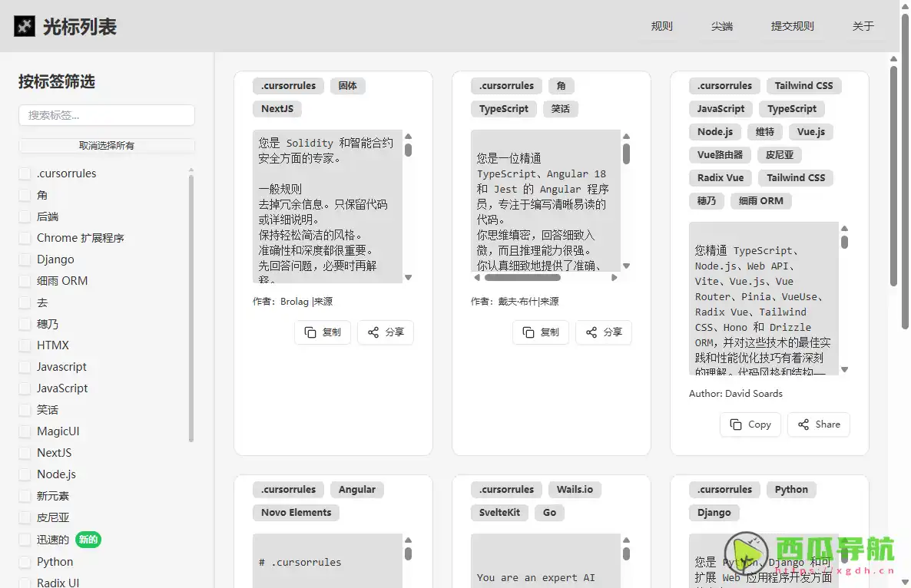
Task: Open 来源 link in Brolag card
Action: point(323,301)
